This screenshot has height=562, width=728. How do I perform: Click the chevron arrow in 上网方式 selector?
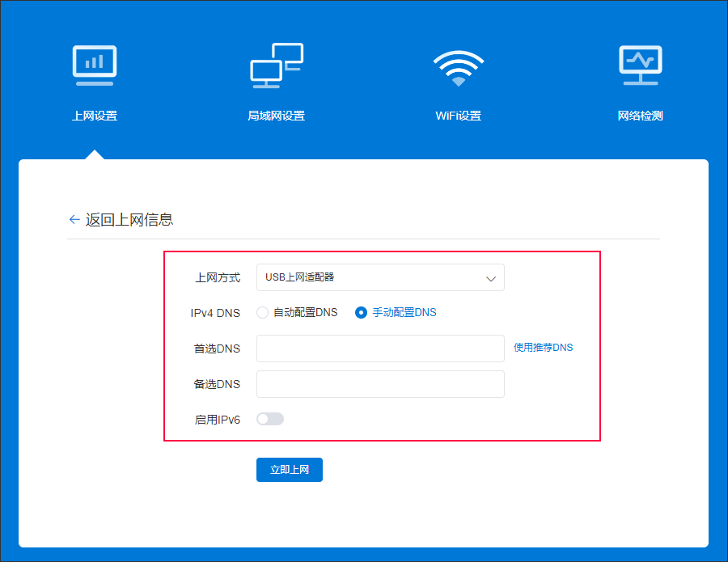[490, 278]
